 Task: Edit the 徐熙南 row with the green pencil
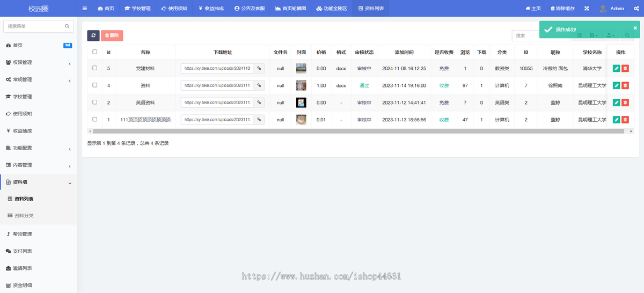coord(617,85)
